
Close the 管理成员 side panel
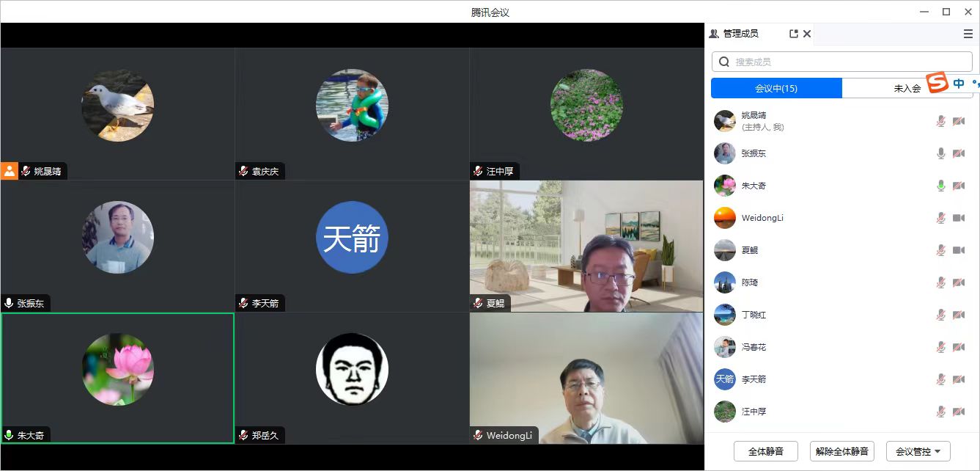pos(807,34)
